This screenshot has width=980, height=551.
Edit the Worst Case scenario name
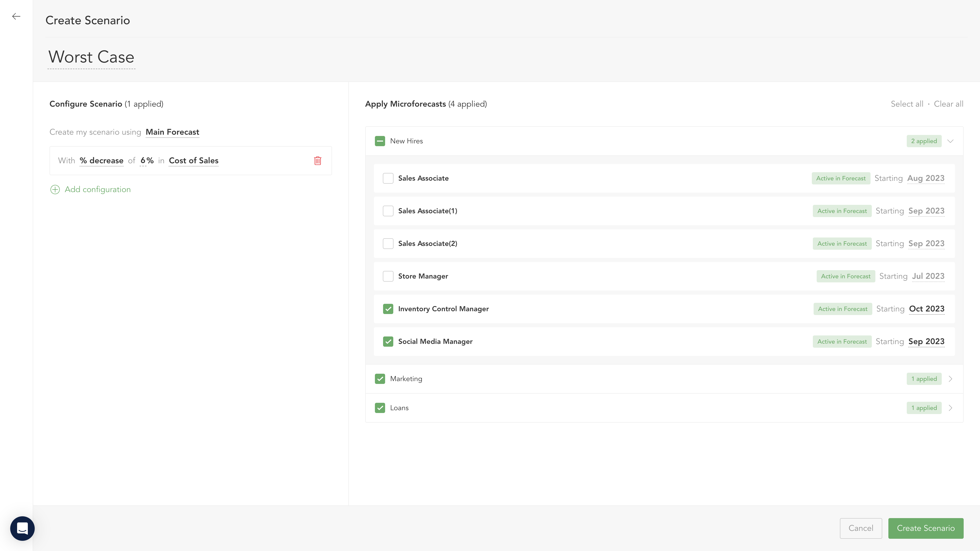point(91,57)
